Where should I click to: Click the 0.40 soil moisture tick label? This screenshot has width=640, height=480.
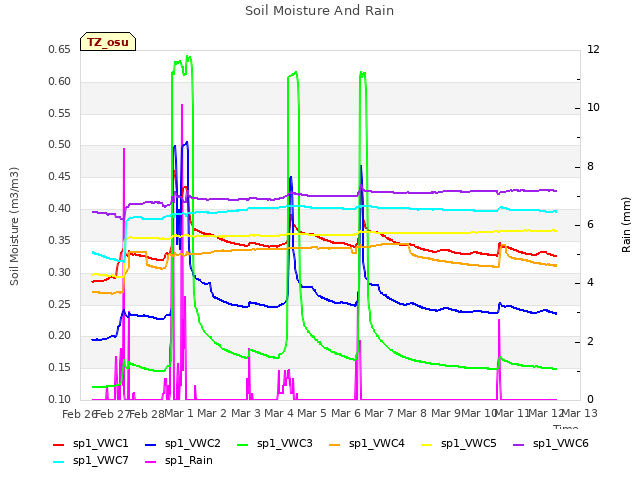click(60, 209)
